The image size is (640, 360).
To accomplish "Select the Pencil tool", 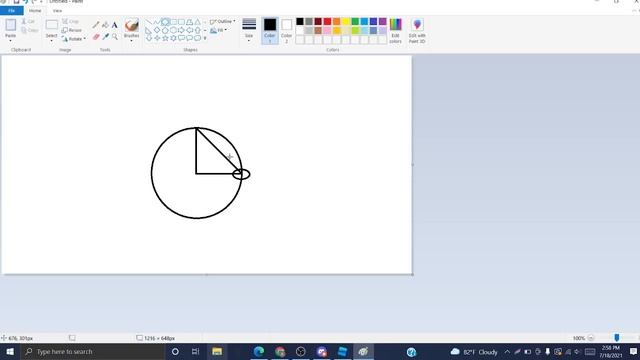I will (x=96, y=25).
